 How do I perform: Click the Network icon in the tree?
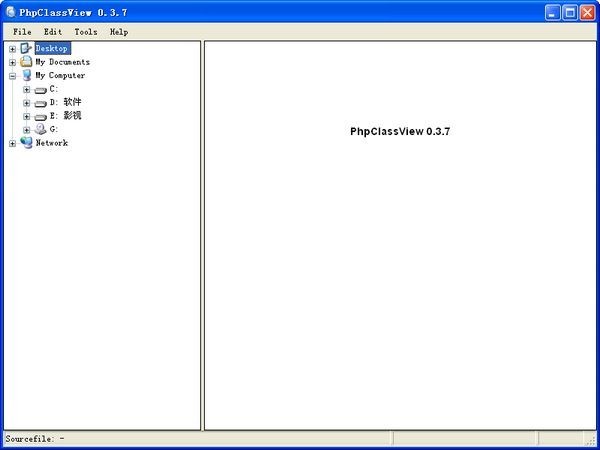click(26, 142)
